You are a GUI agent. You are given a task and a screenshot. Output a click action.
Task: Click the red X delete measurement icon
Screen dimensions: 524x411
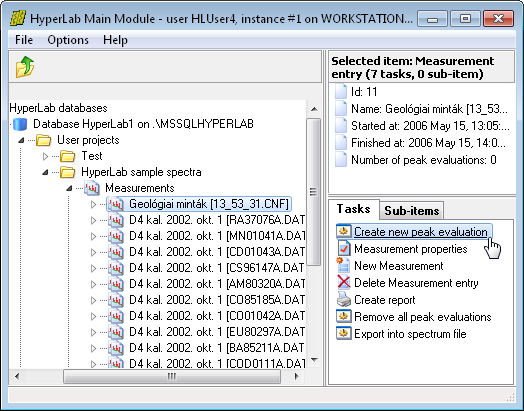(344, 283)
